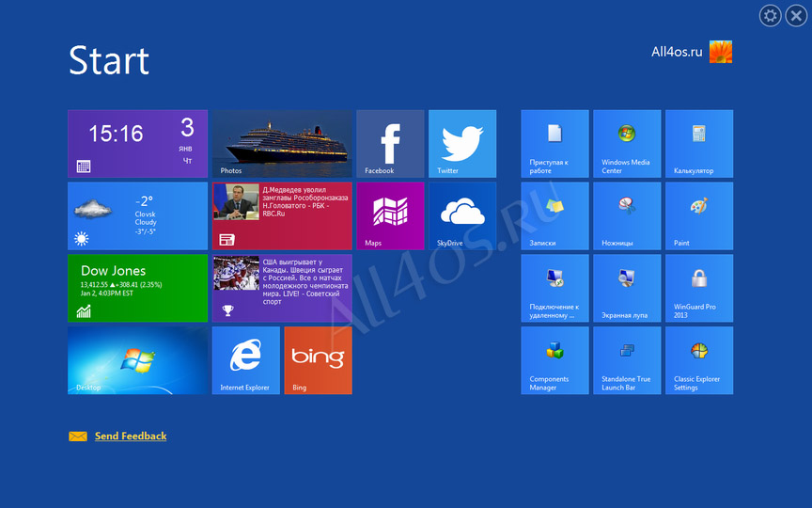
Task: Launch Экранная лупа magnifier tile
Action: tap(627, 288)
